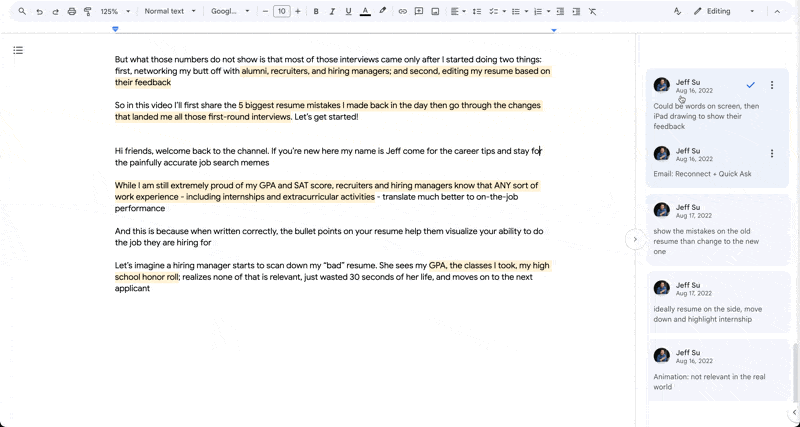Click highlighted text 'alumni, recruiters, and hiring managers'

pos(316,71)
